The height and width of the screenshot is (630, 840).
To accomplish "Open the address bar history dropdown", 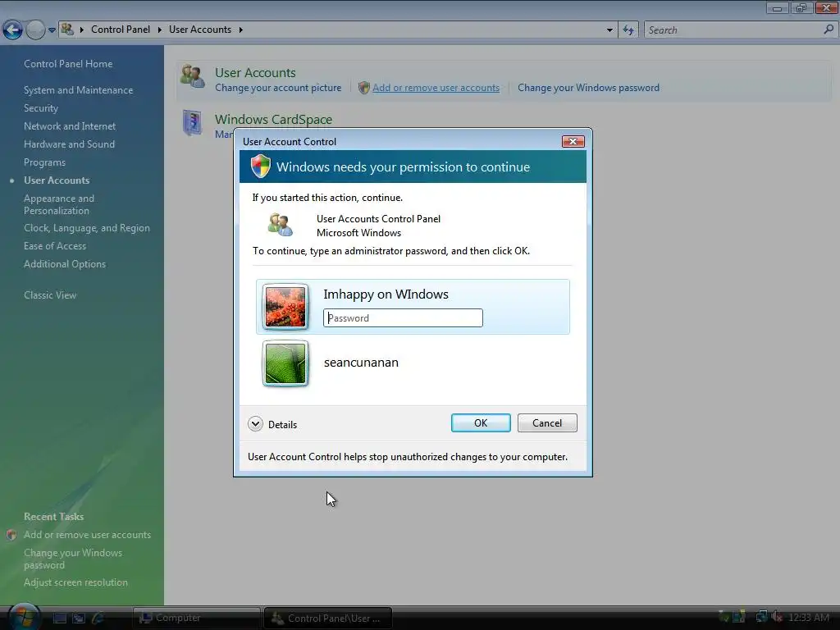I will click(609, 30).
